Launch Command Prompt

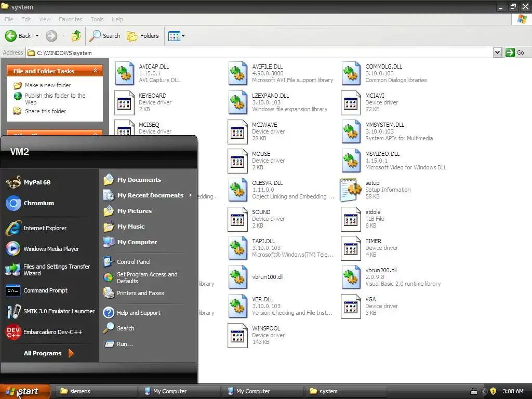click(x=37, y=291)
